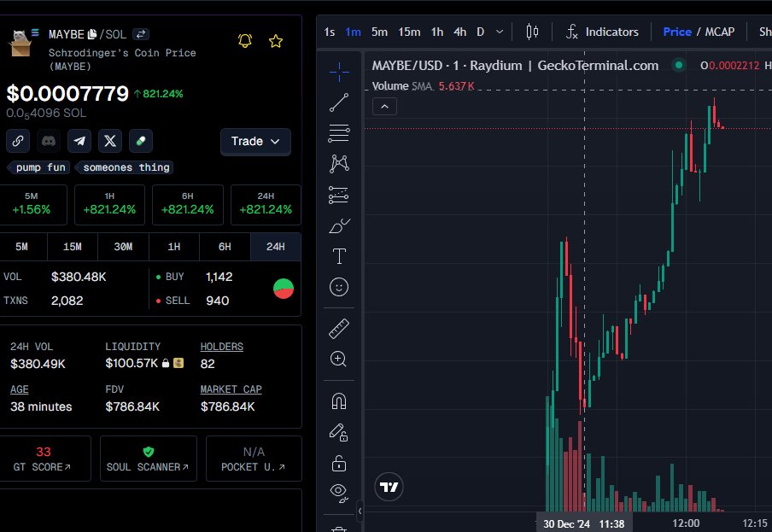
Task: Open the POCKET U. N/A link
Action: [254, 459]
